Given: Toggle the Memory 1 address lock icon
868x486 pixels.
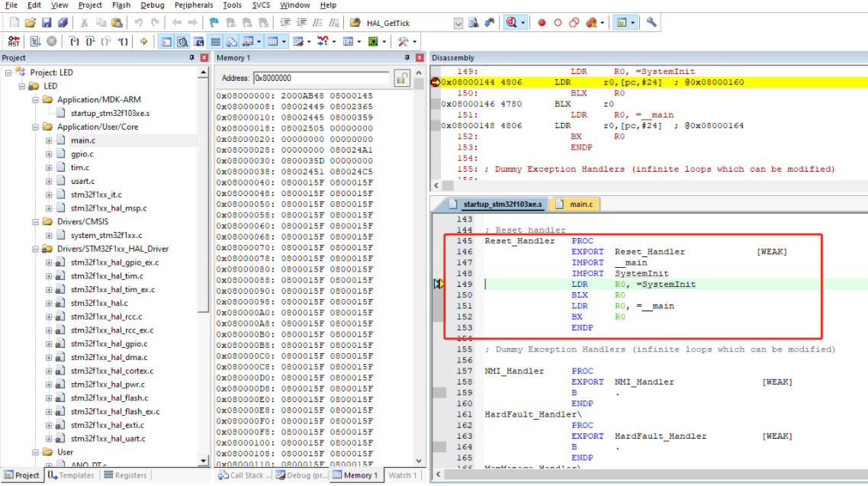Looking at the screenshot, I should click(402, 79).
